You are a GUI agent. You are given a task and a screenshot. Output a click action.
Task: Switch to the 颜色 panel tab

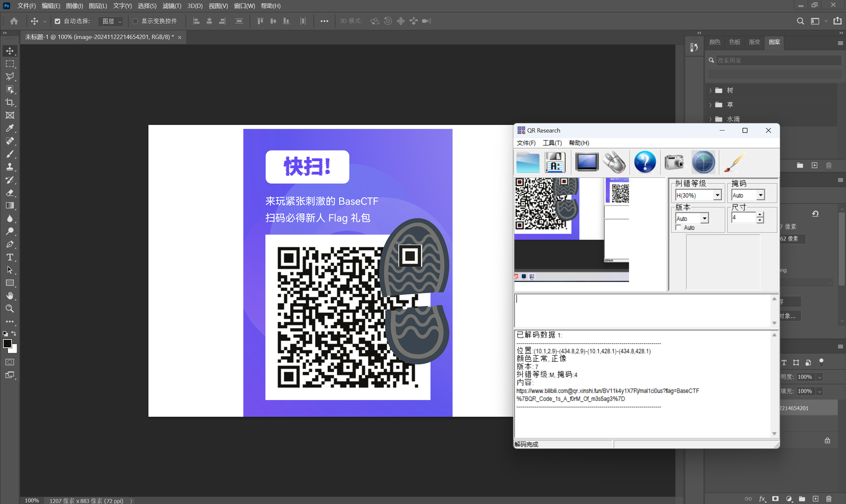(x=714, y=42)
